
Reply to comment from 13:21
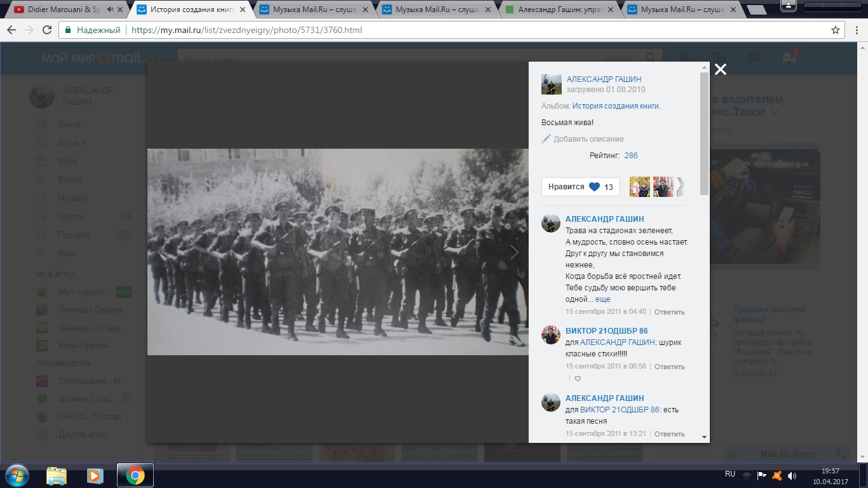point(669,434)
